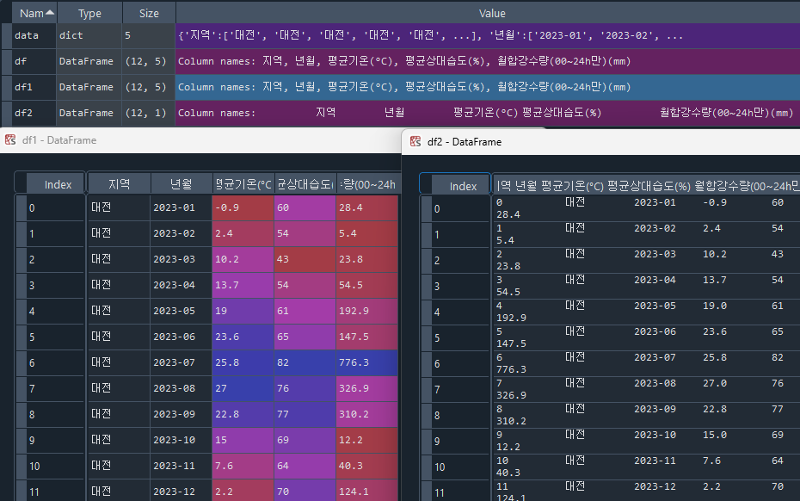Click the Spyder icon in df1 window title
This screenshot has width=800, height=501.
click(x=10, y=140)
